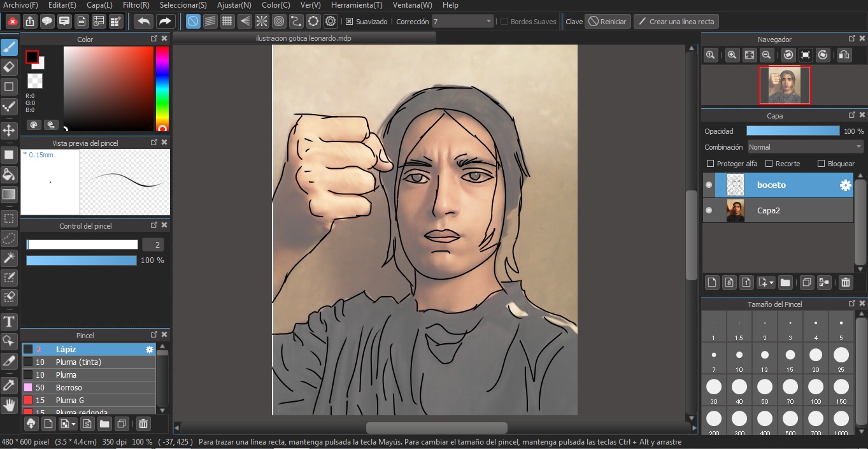Open the Combinación Normal dropdown

805,147
